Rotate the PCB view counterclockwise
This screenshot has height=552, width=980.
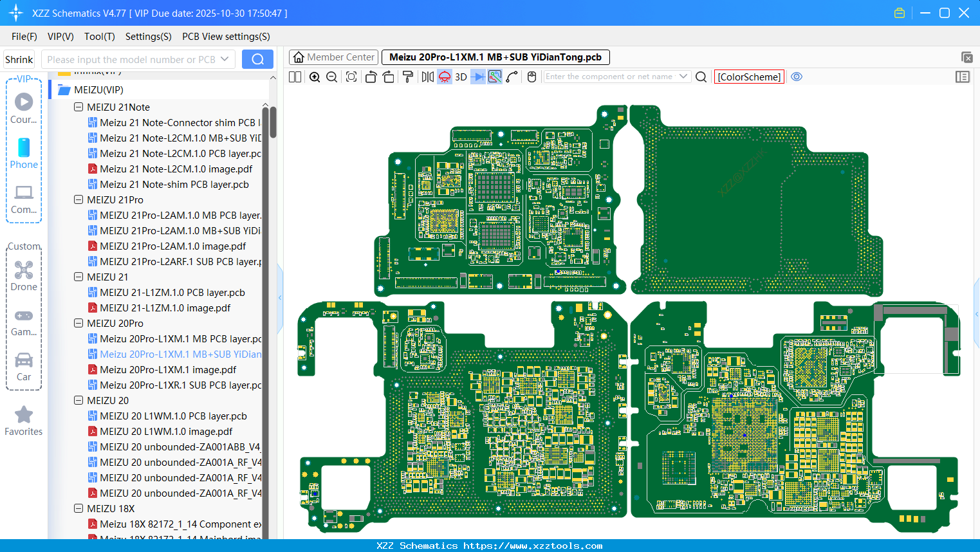pos(371,77)
